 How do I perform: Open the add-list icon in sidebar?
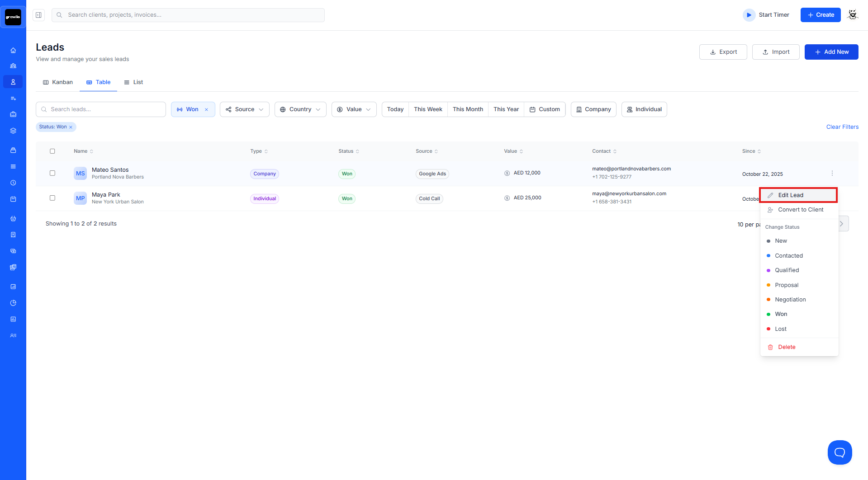(x=13, y=98)
